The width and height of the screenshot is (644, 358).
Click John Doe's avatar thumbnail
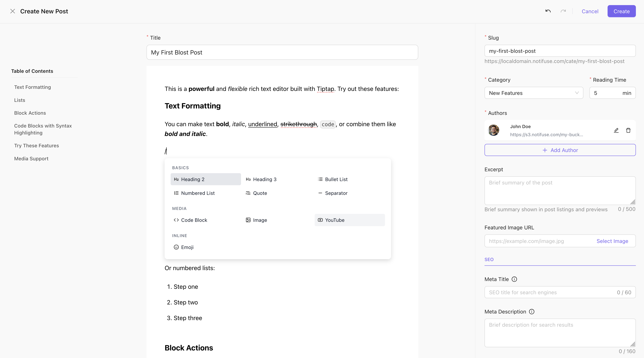494,130
